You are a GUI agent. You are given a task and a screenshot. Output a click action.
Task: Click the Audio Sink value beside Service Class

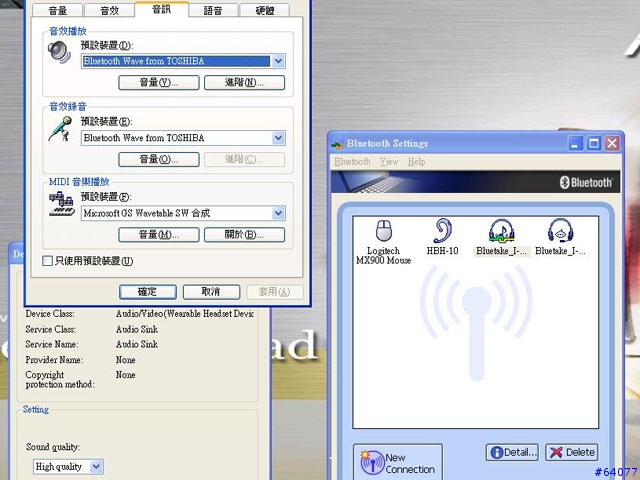click(137, 329)
